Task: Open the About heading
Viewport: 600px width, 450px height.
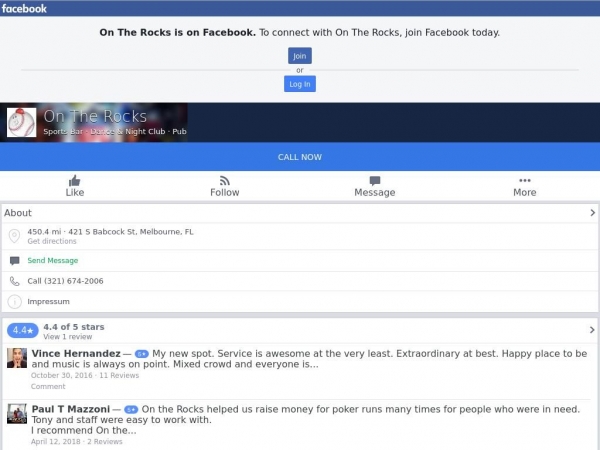Action: [18, 213]
